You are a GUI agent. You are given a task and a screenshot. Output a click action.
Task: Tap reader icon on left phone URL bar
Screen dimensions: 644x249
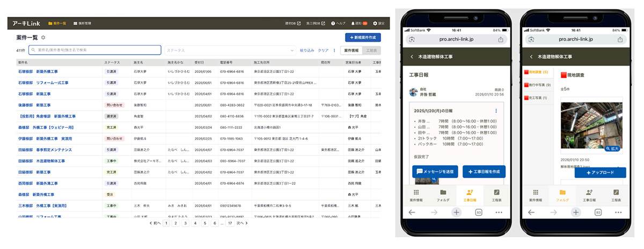point(412,39)
